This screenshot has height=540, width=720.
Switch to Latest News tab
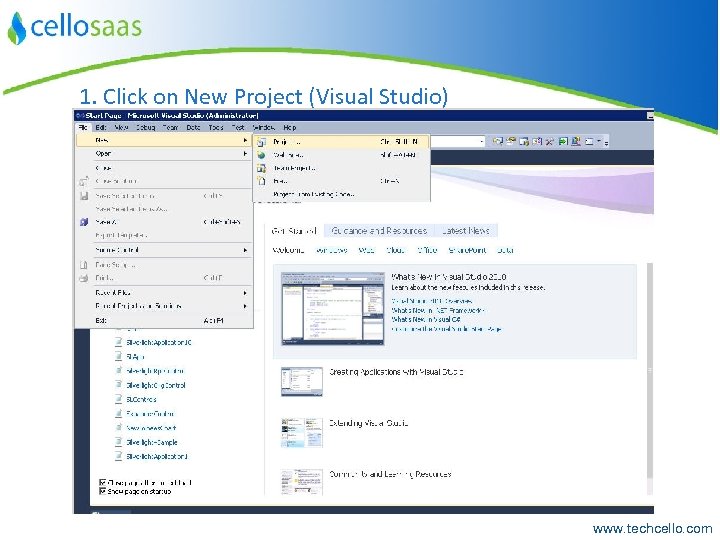click(x=466, y=231)
